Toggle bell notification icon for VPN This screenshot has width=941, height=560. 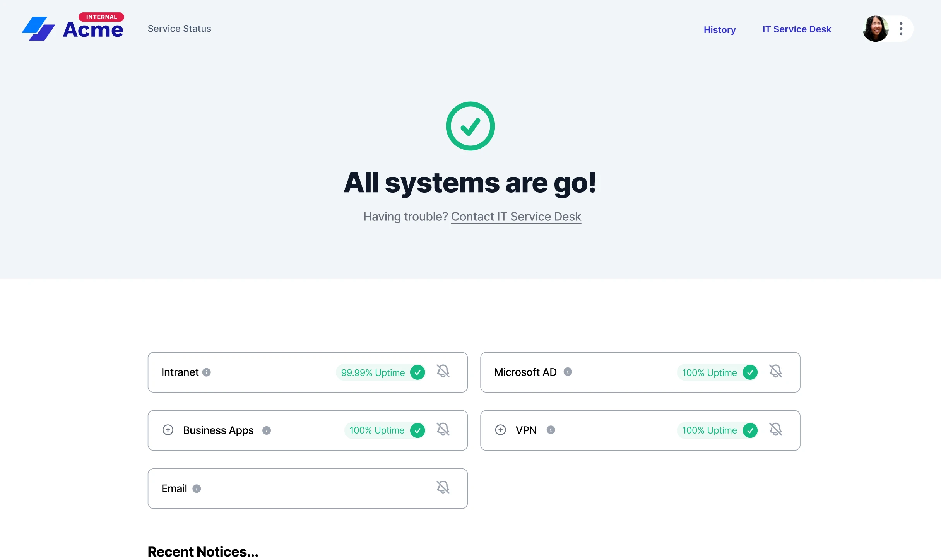(x=776, y=429)
